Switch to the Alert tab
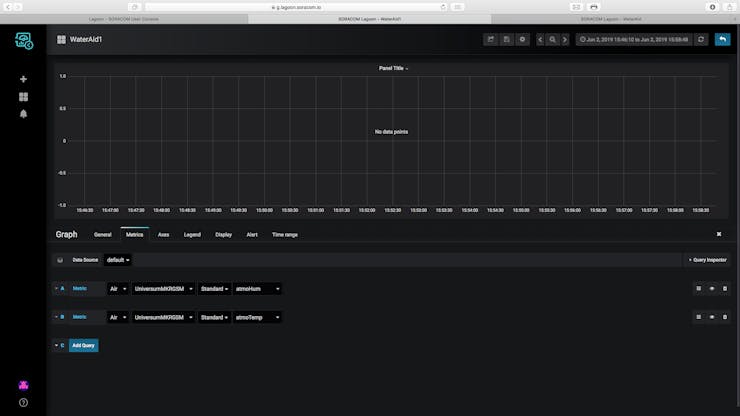Screen dimensions: 740x416 coord(252,235)
